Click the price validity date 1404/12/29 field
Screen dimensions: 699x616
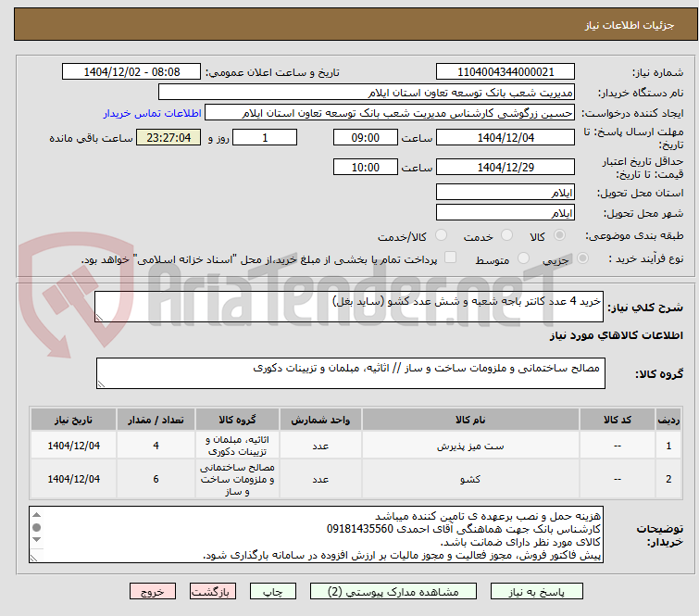(506, 168)
